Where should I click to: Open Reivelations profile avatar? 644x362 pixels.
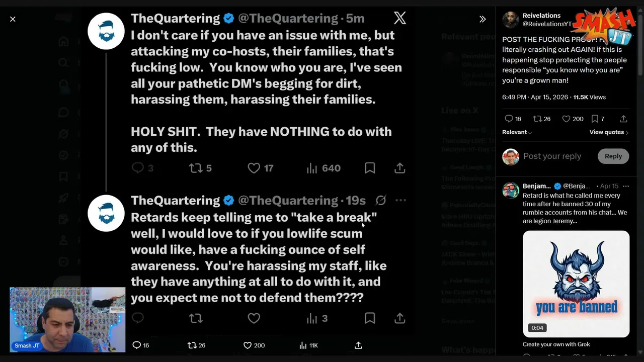tap(510, 20)
